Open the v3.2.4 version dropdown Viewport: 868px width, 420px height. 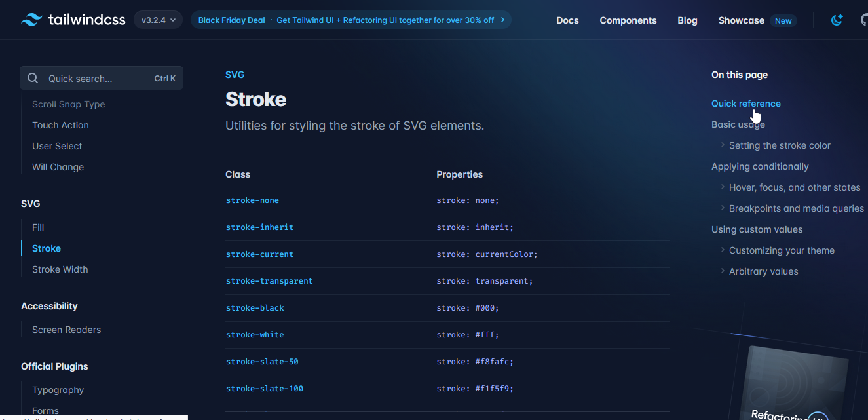coord(159,20)
